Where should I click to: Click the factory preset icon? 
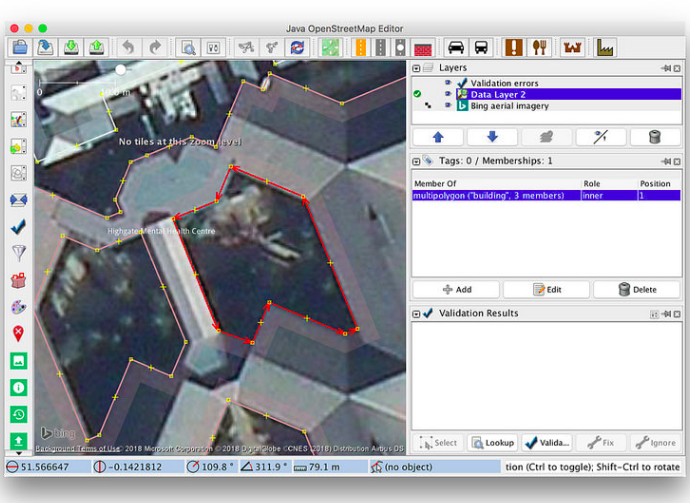coord(604,47)
